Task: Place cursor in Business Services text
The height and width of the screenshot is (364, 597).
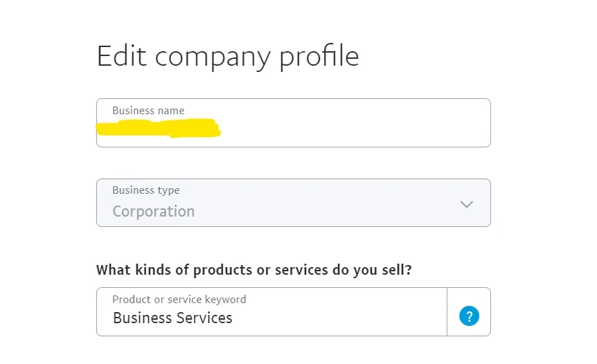Action: (x=172, y=318)
